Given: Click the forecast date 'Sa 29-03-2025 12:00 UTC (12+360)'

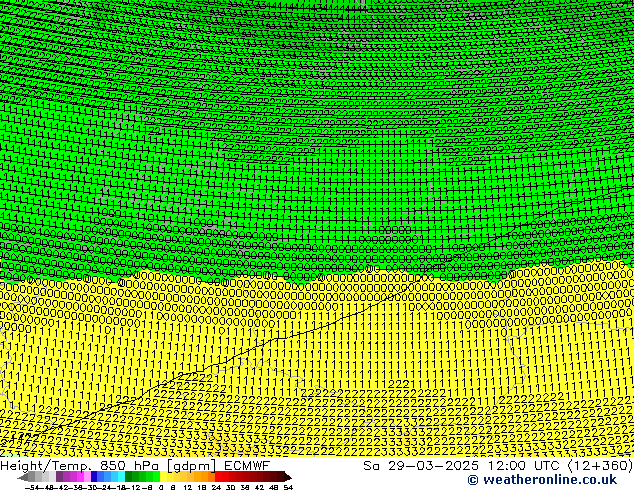Looking at the screenshot, I should pyautogui.click(x=498, y=465).
